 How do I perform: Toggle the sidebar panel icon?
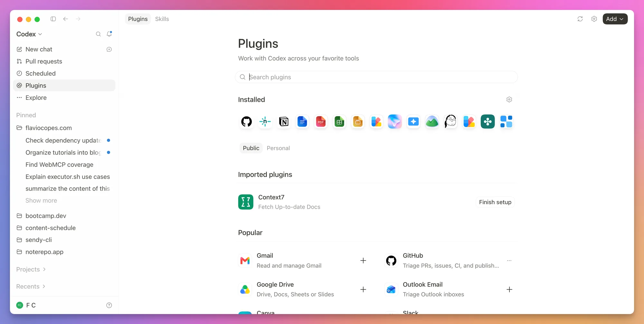tap(53, 19)
